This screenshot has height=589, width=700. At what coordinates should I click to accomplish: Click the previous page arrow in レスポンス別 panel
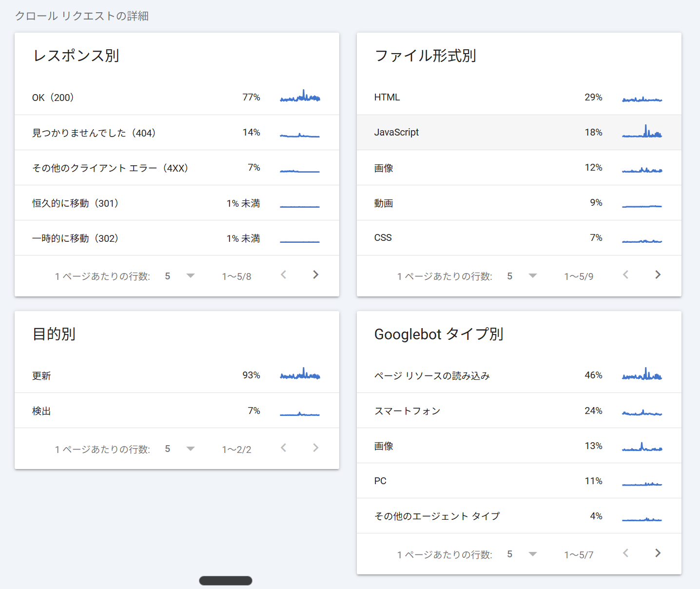(x=283, y=275)
